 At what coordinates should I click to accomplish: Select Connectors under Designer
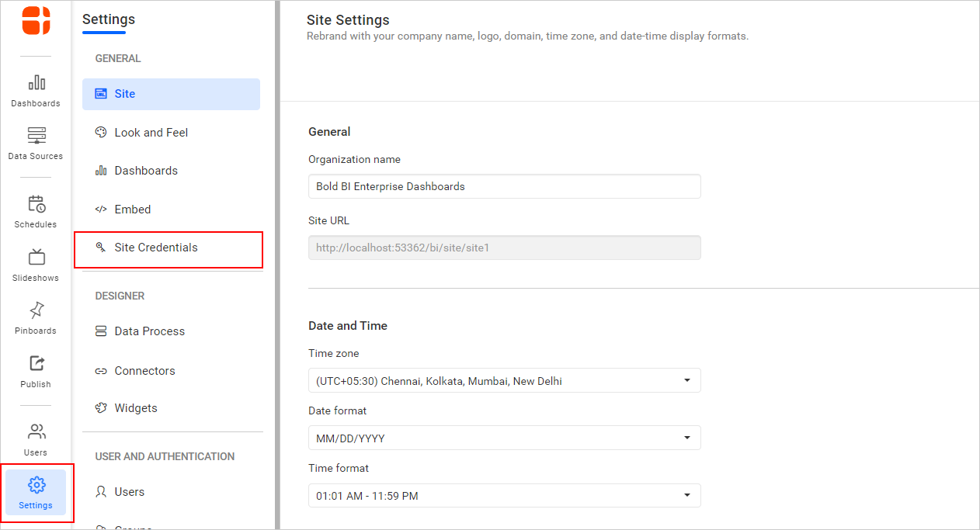tap(144, 370)
